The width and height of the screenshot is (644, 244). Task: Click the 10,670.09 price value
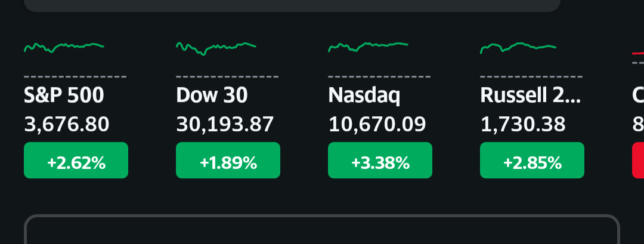377,124
